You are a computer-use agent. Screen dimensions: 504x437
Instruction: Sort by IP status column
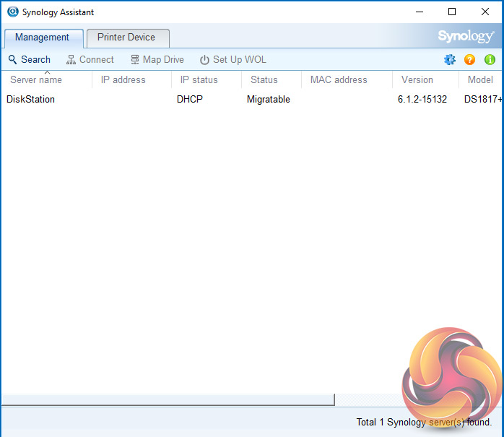pos(207,79)
